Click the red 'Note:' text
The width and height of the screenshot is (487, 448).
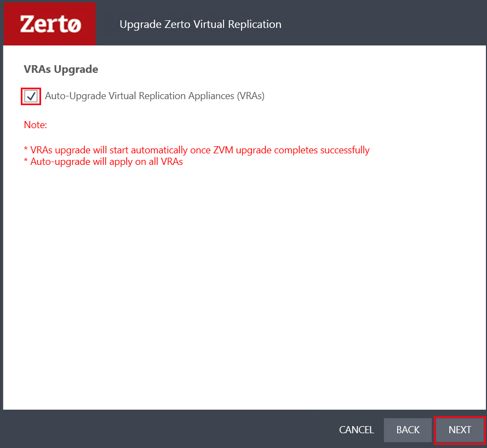(x=36, y=125)
